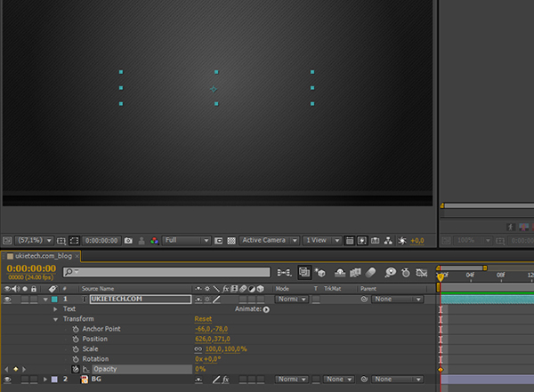Click the Show Snapshot person icon
This screenshot has width=534, height=392.
tap(142, 241)
